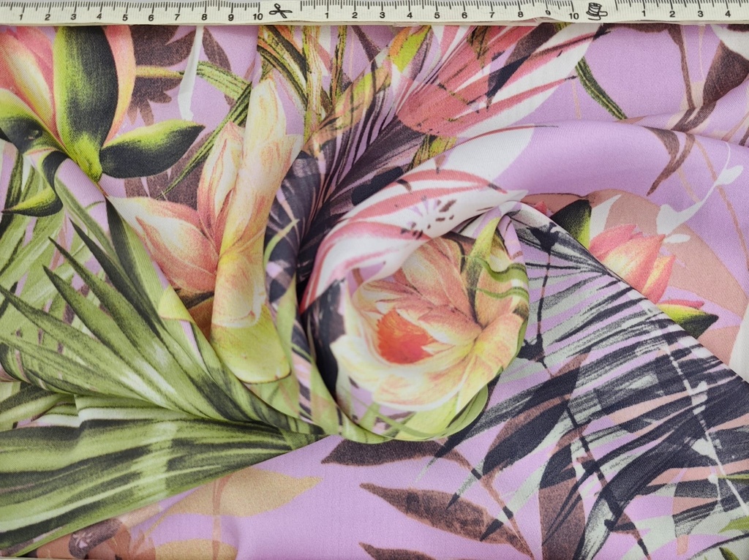Click the scissors symbol on the measuring tape
The width and height of the screenshot is (749, 560).
(280, 11)
